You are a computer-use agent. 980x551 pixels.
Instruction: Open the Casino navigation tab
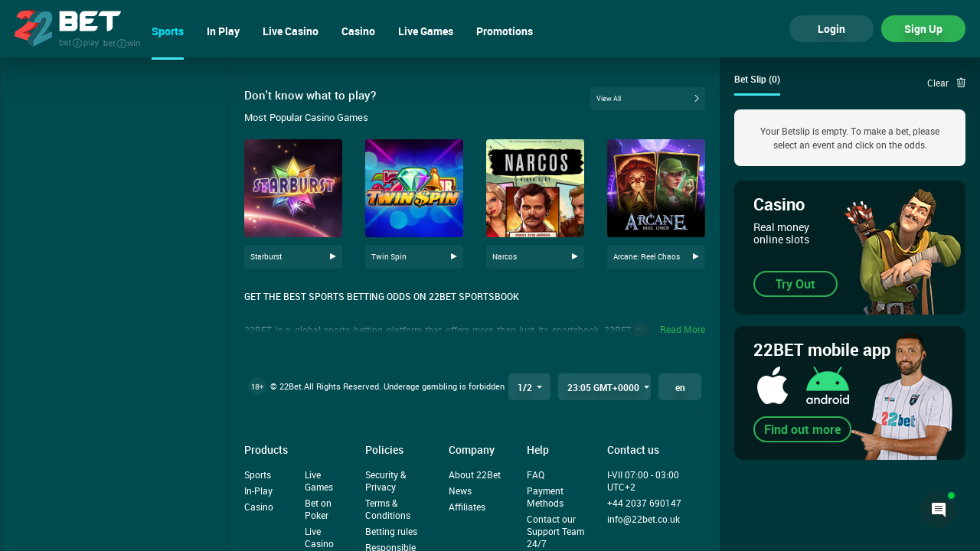[358, 31]
